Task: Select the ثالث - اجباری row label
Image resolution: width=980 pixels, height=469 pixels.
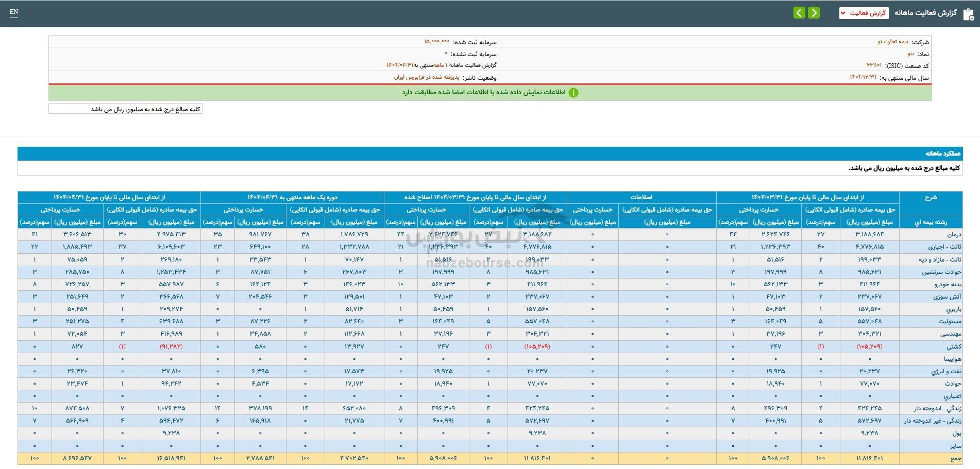Action: (945, 247)
